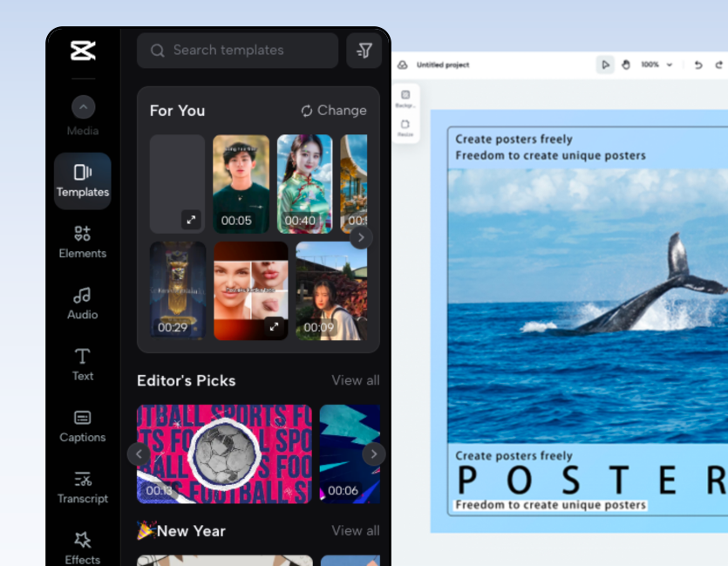Select the 00:05 man portrait template
This screenshot has width=728, height=566.
pyautogui.click(x=241, y=184)
